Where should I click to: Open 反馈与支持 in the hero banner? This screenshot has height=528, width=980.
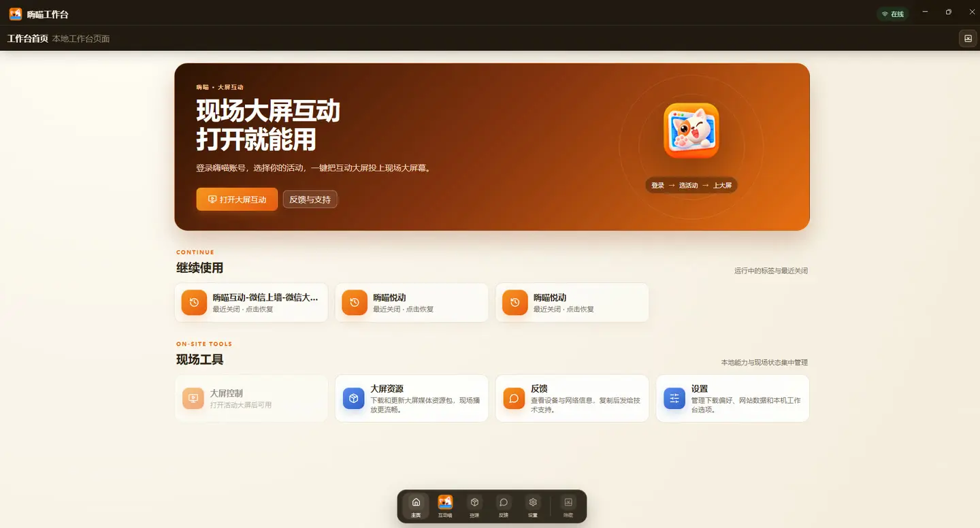pos(310,199)
